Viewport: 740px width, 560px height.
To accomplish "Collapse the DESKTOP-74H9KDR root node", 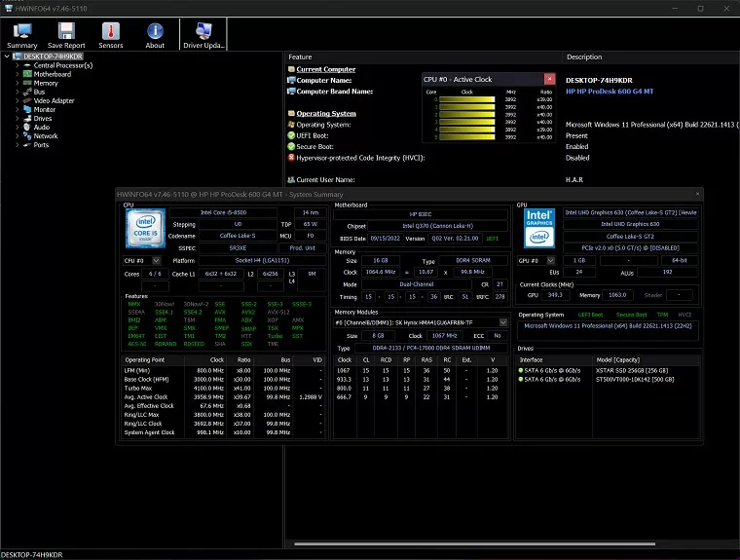I will coord(7,56).
